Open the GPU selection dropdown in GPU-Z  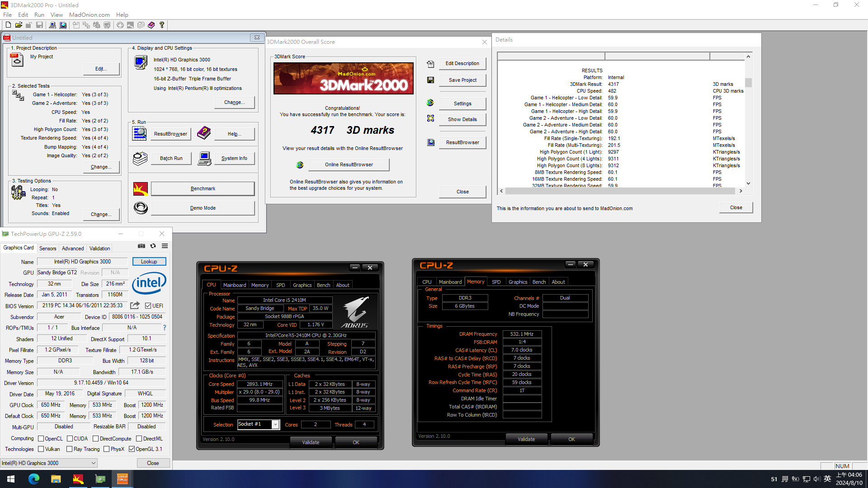point(49,463)
